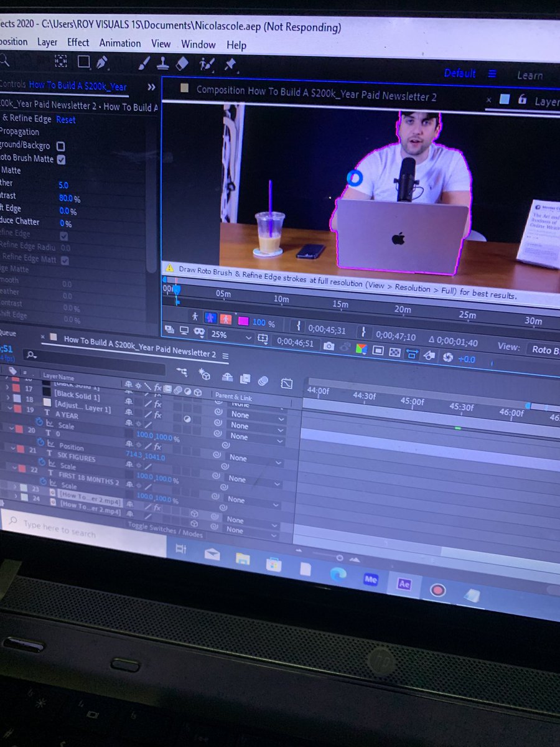Viewport: 560px width, 747px height.
Task: Click the Task View taskbar icon
Action: 181,549
